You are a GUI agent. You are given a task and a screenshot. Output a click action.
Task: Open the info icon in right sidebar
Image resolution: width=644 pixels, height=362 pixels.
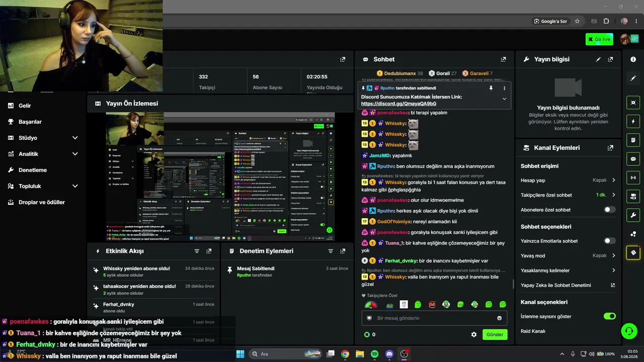click(x=633, y=59)
